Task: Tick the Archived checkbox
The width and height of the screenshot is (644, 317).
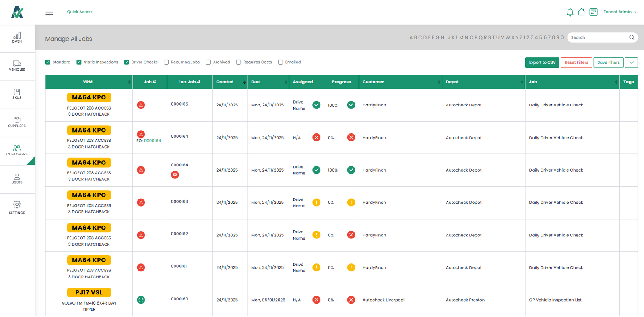Action: [x=208, y=62]
